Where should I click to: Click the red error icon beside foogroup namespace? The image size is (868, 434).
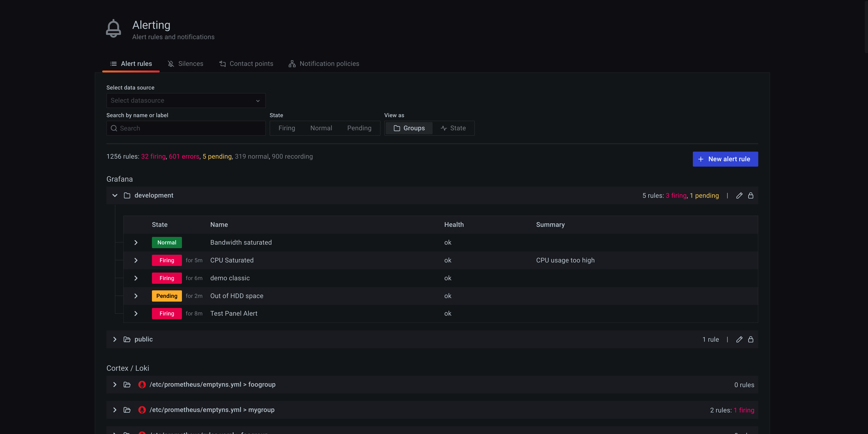tap(142, 385)
